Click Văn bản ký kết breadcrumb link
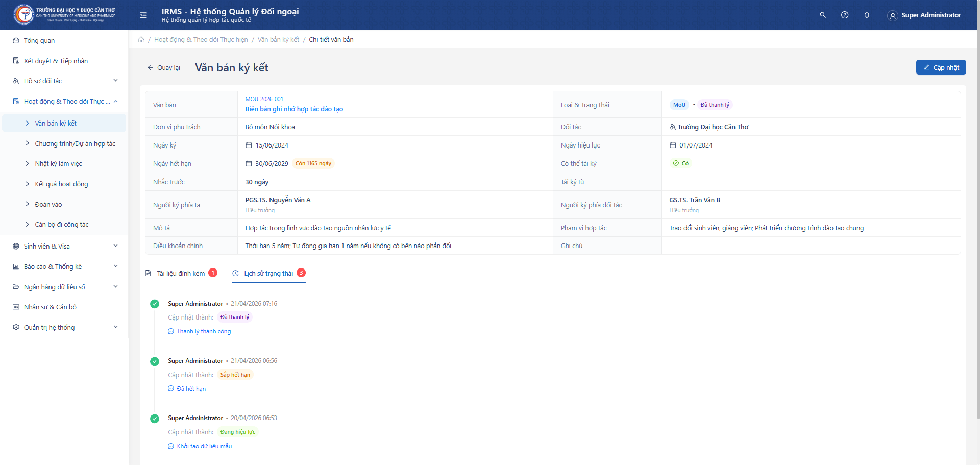This screenshot has width=980, height=465. point(278,40)
